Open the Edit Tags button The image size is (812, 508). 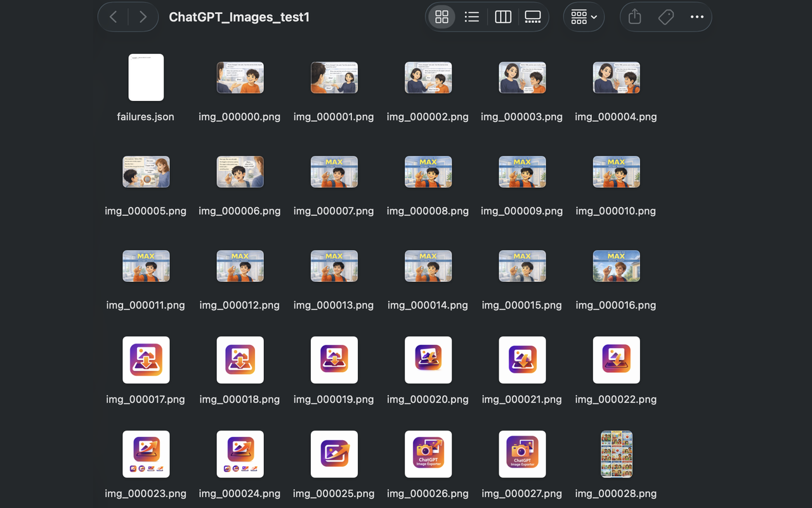(666, 17)
